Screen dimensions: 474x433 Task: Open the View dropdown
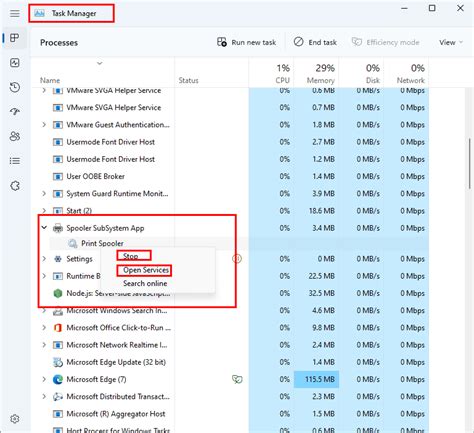(451, 42)
